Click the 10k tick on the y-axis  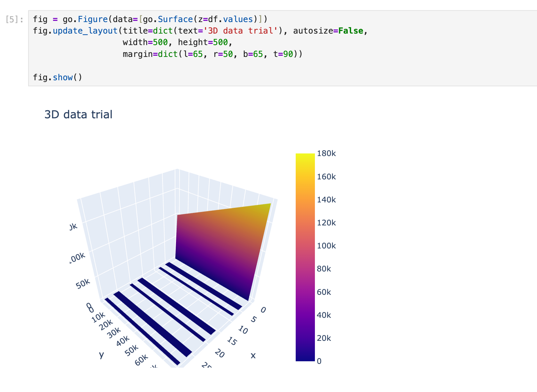tap(98, 318)
